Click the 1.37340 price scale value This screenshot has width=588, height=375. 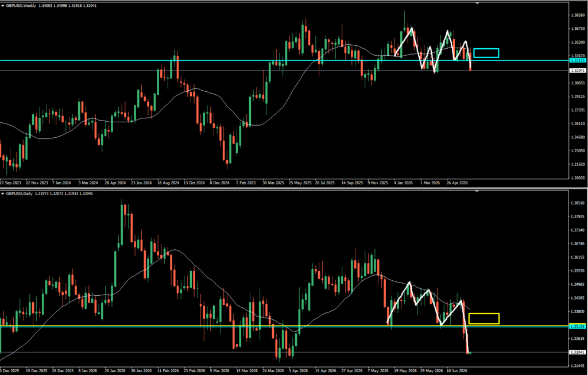[578, 230]
